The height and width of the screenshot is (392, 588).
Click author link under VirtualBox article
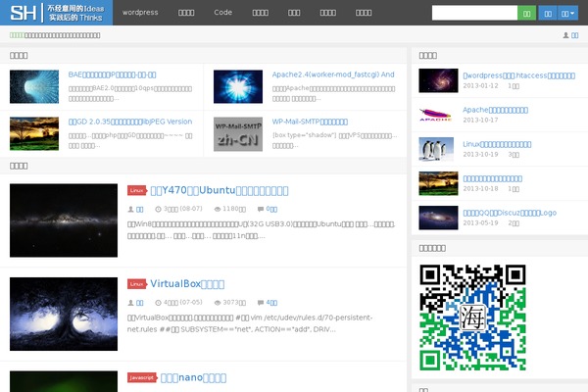[x=139, y=303]
